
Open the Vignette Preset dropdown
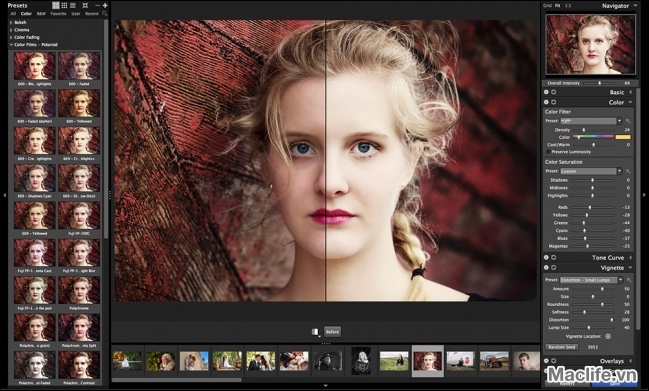[591, 280]
